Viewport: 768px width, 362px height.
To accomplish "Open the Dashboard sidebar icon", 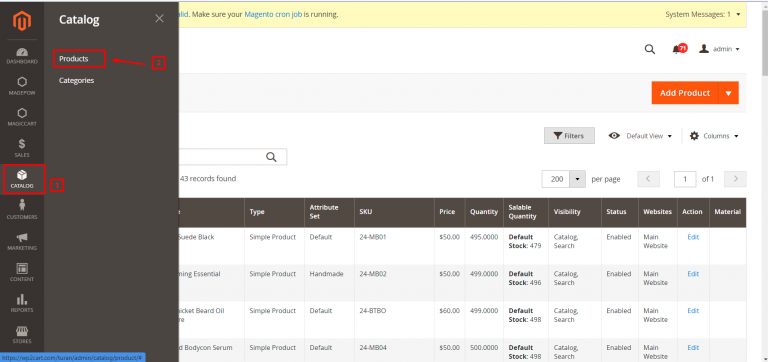I will (x=22, y=56).
